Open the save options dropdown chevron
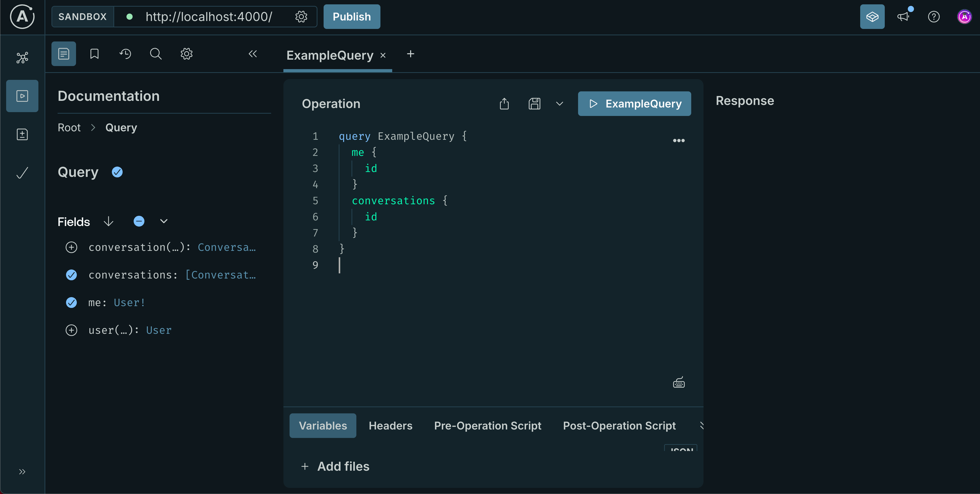 pos(559,104)
